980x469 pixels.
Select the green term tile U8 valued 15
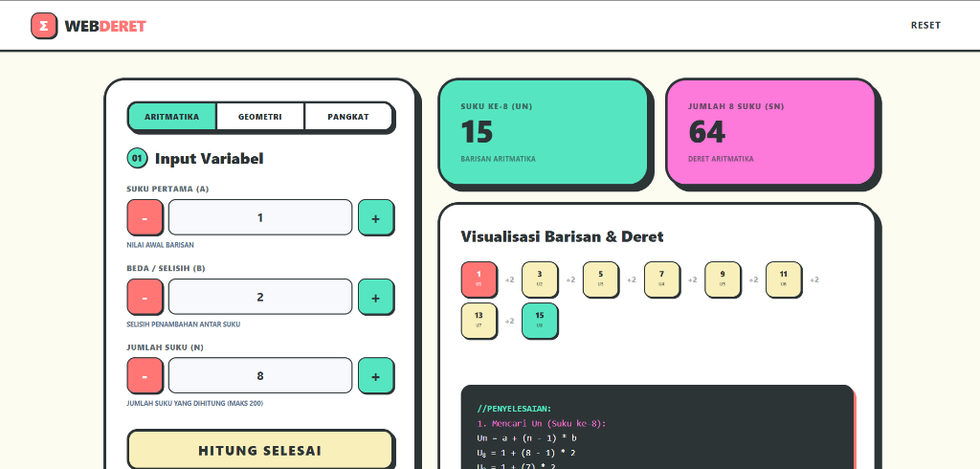click(x=540, y=321)
